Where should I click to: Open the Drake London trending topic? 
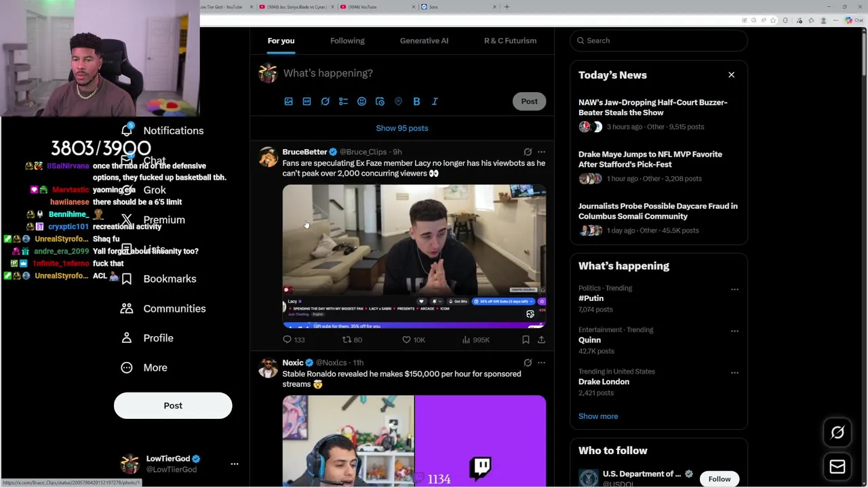[x=604, y=382]
